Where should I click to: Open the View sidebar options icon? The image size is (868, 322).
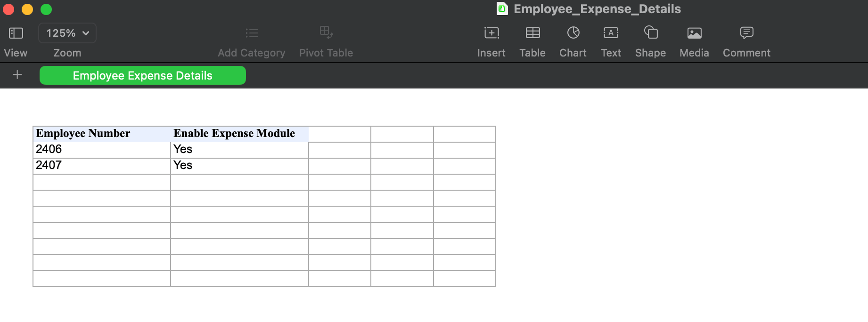pyautogui.click(x=16, y=33)
